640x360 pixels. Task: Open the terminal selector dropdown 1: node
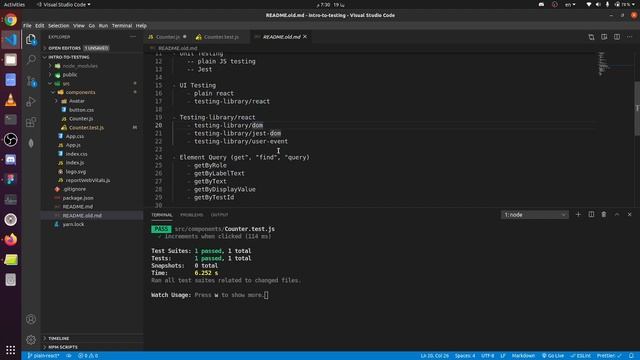534,215
